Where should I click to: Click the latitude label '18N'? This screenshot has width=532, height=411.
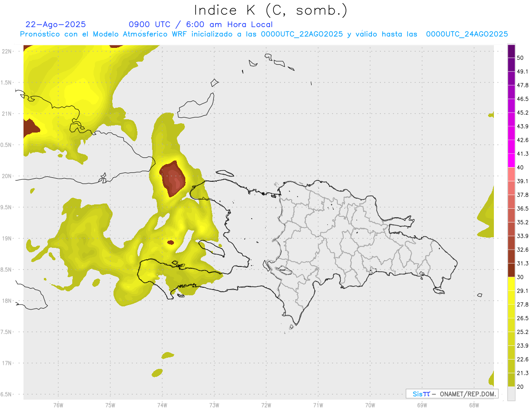(x=7, y=301)
